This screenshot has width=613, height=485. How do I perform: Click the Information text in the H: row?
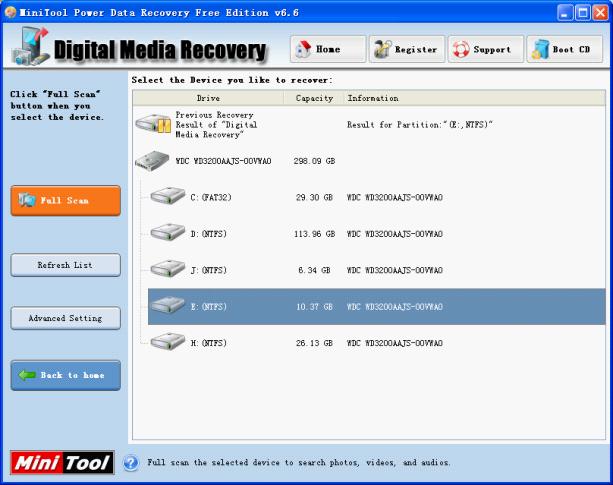[394, 343]
